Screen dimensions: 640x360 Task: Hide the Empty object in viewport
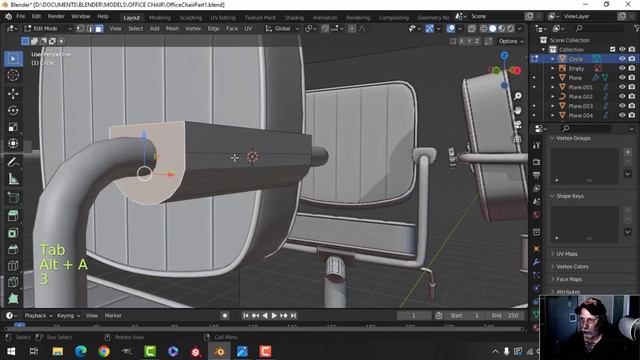(622, 68)
